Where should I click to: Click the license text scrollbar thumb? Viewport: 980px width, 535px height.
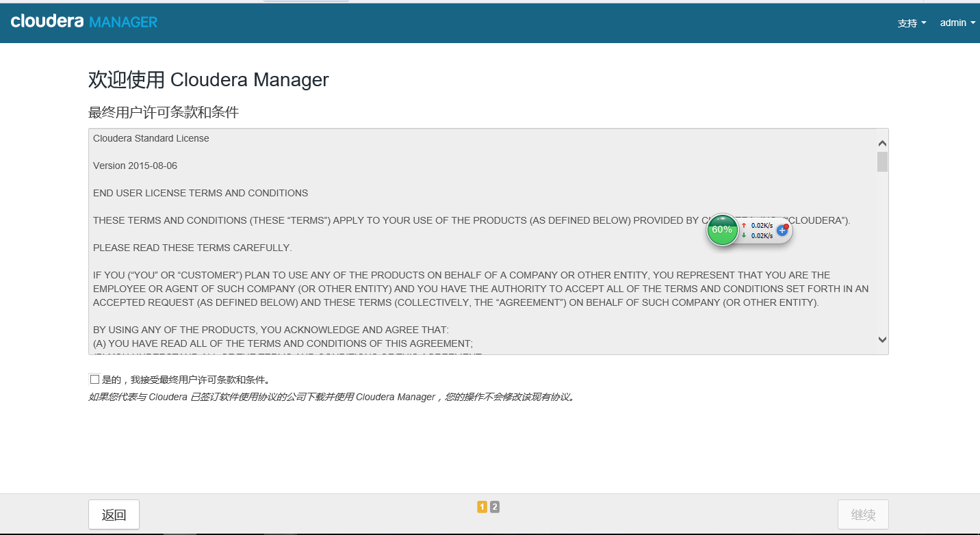(x=882, y=161)
